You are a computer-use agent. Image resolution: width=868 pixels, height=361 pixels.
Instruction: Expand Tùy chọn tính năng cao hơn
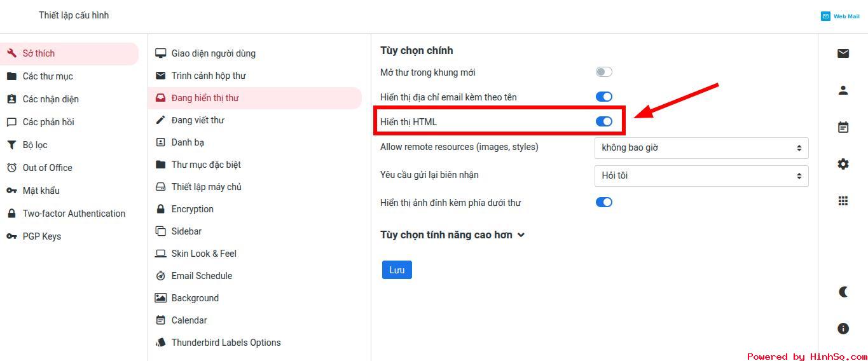pos(453,235)
